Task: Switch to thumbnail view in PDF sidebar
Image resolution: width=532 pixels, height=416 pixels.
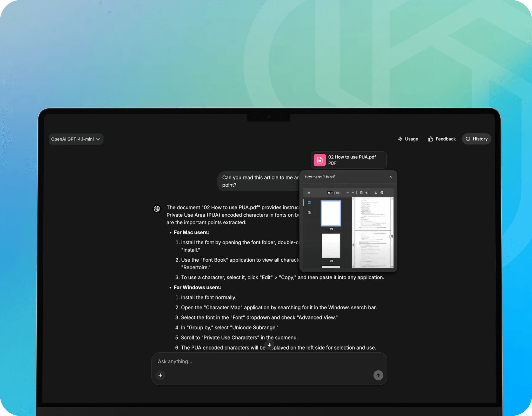Action: tap(309, 203)
